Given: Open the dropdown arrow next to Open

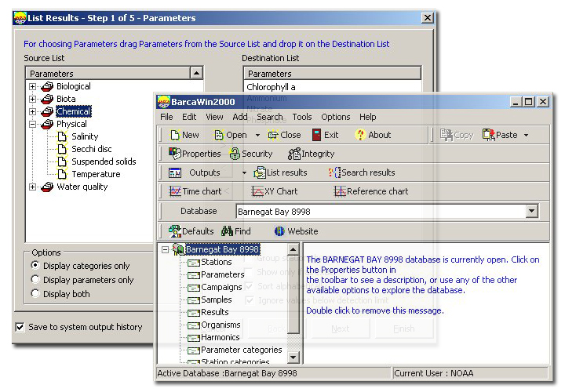Looking at the screenshot, I should tap(257, 136).
